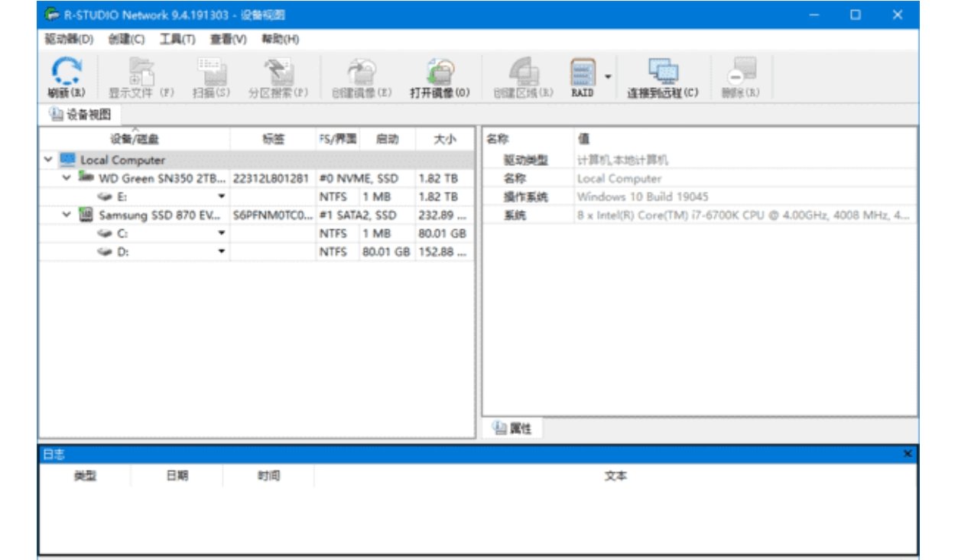Open the RAID dropdown arrow

(x=609, y=76)
